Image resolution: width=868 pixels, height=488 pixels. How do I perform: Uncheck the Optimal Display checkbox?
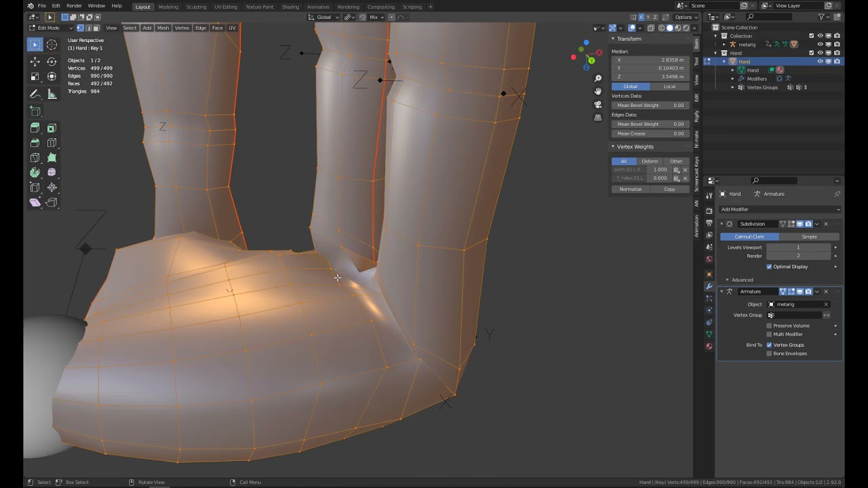tap(769, 267)
